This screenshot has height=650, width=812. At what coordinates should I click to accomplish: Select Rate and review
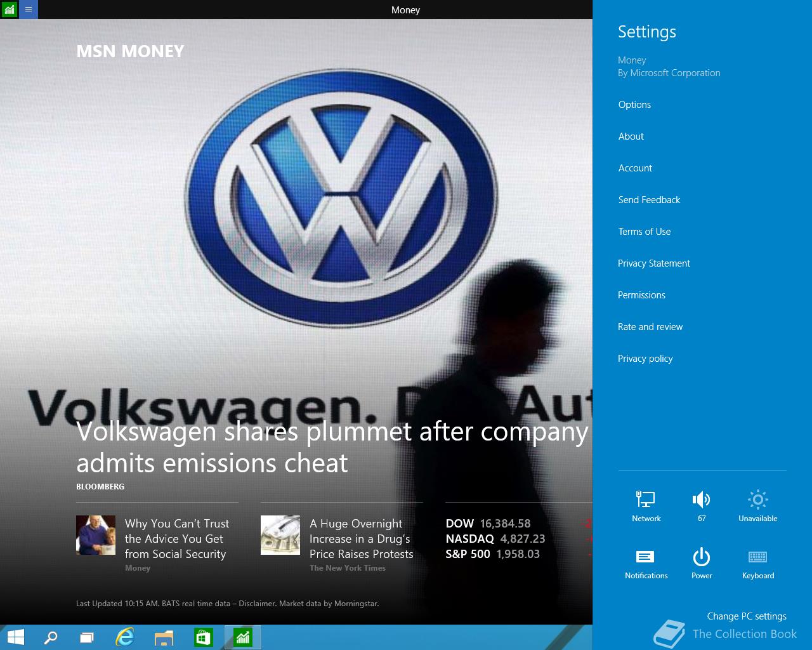click(x=650, y=327)
